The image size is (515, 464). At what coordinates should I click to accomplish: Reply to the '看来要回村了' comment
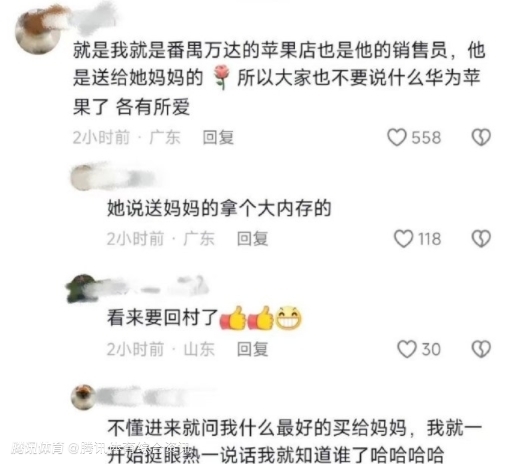coord(252,349)
